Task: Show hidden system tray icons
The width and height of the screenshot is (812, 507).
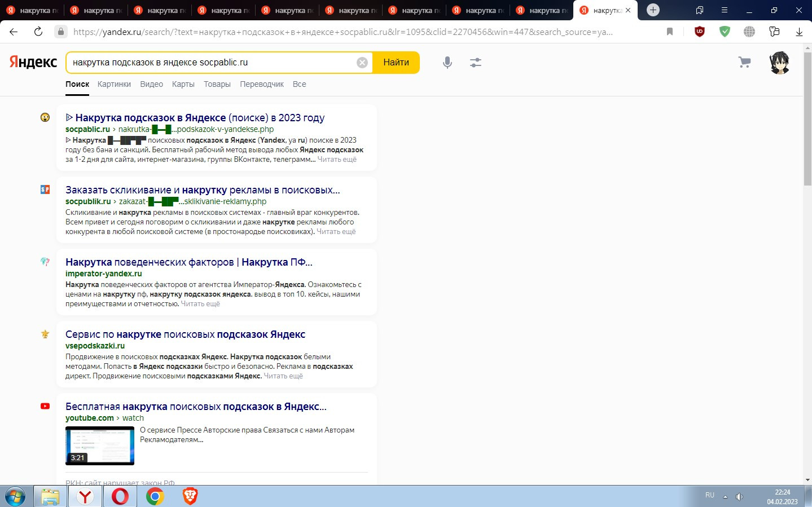Action: point(725,496)
